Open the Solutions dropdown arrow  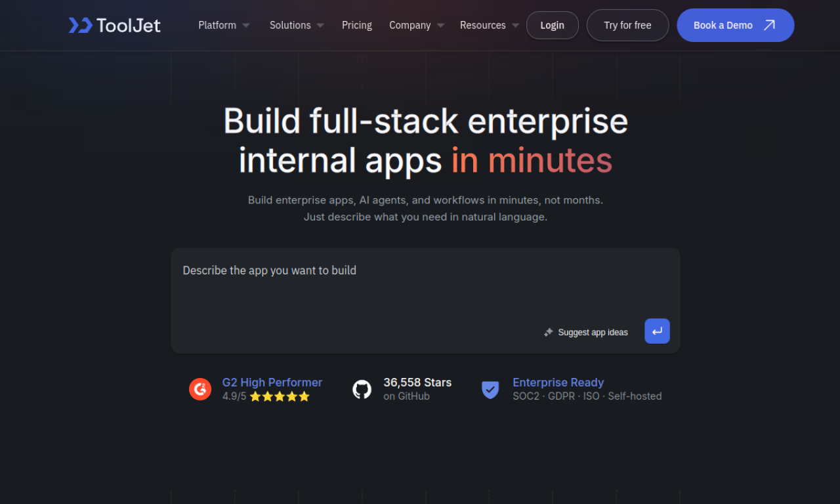click(320, 26)
